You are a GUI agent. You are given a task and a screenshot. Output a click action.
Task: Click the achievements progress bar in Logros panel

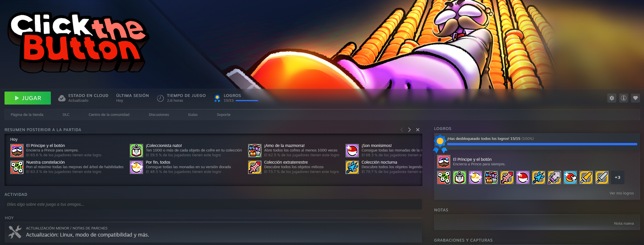click(542, 144)
